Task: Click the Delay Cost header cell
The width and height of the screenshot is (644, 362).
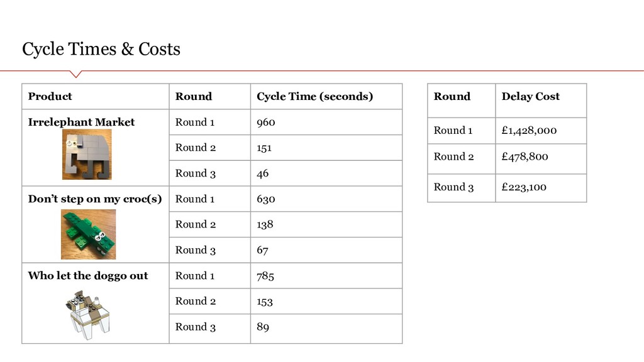Action: tap(541, 101)
